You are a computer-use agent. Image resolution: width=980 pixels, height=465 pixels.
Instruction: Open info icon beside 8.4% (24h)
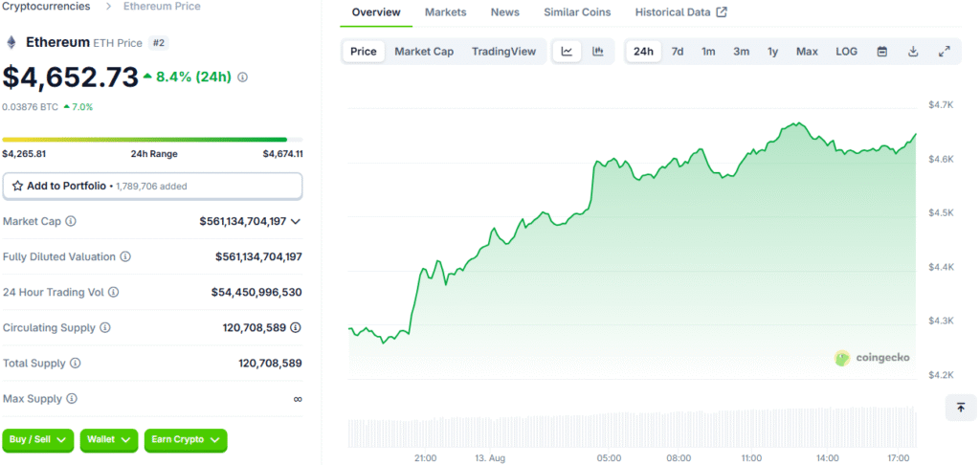[242, 77]
